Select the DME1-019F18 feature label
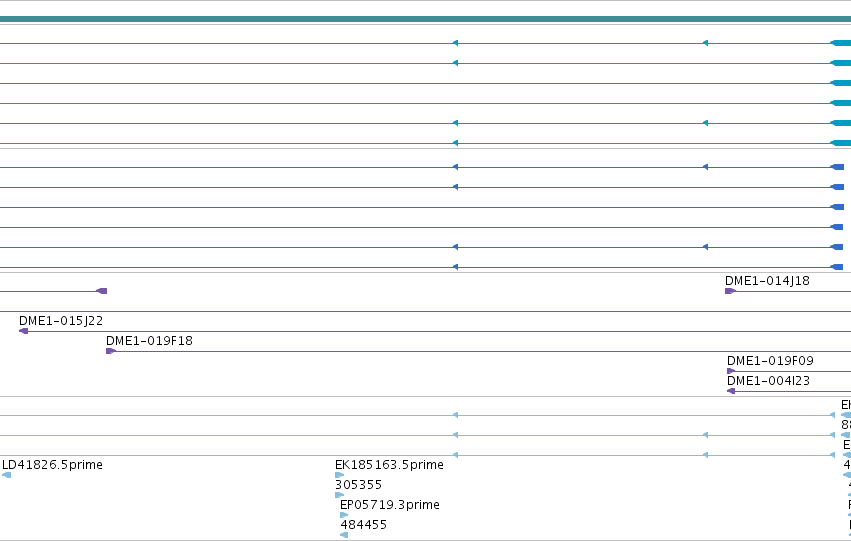Screen dimensions: 851x541 point(149,341)
